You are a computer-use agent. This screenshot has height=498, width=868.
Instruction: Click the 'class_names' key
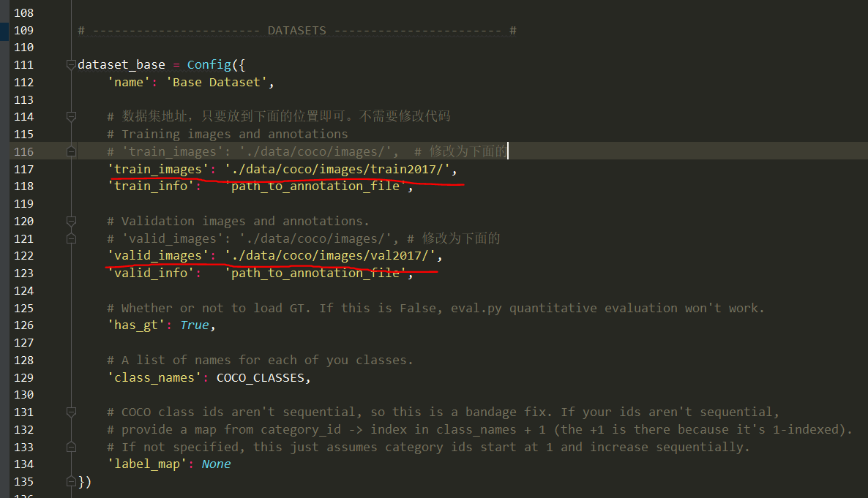coord(154,378)
